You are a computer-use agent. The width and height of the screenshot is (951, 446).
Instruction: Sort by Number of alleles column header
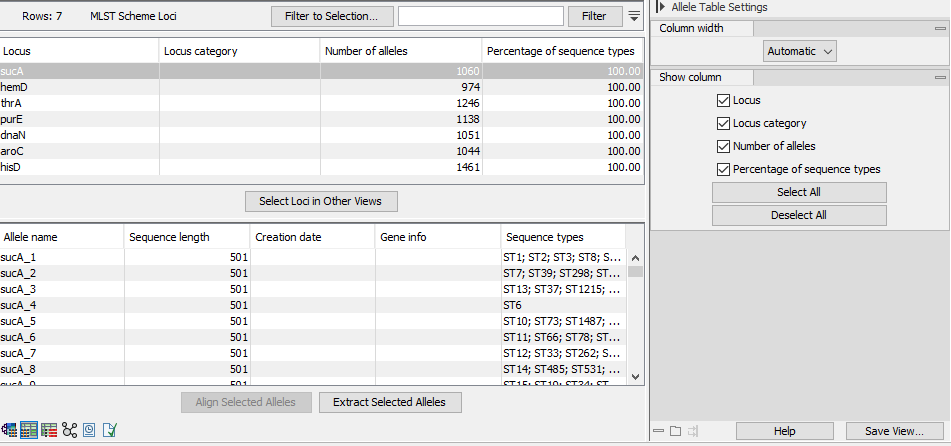400,51
